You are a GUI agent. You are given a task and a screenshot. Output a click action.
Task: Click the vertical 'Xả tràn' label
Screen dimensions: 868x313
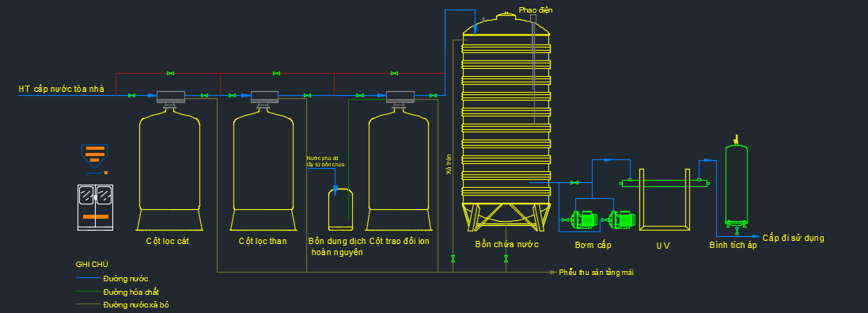pyautogui.click(x=449, y=165)
